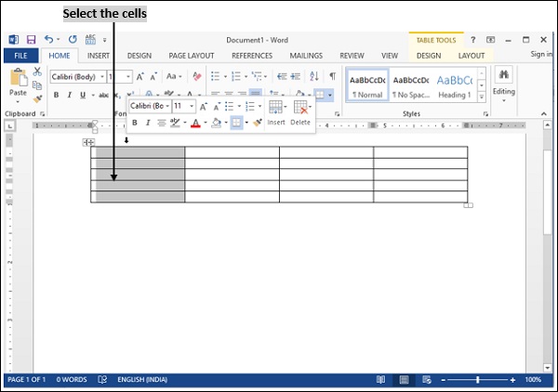The image size is (558, 392).
Task: Click the show paragraph marks (¶) icon
Action: [332, 77]
